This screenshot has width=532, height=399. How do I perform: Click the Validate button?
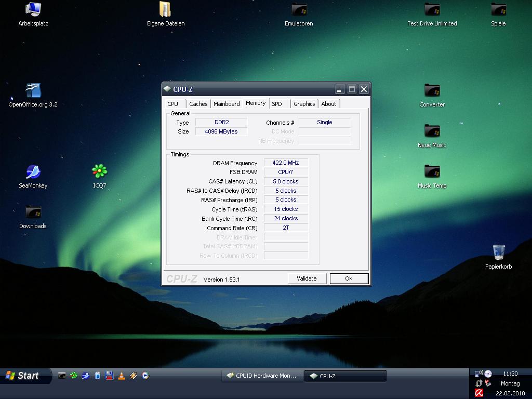tap(307, 278)
